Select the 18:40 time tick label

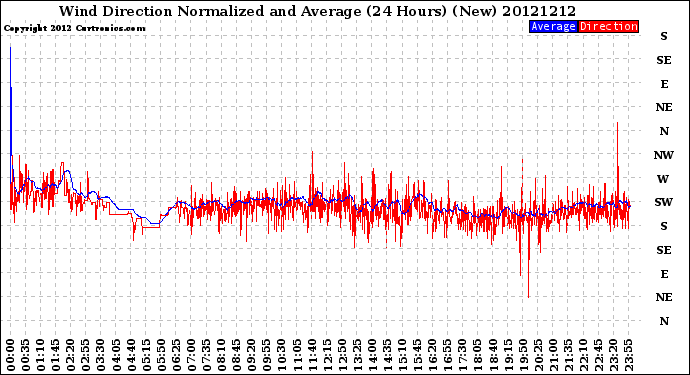click(x=493, y=355)
